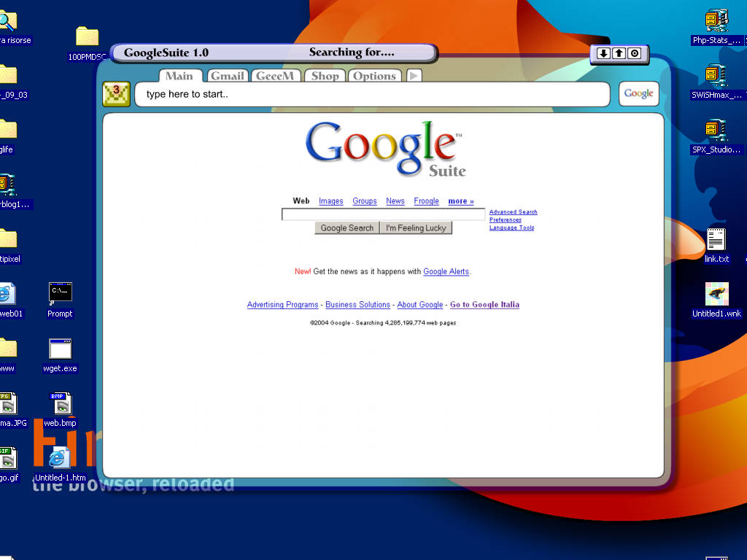
Task: Click the Google web search text box
Action: [x=384, y=214]
